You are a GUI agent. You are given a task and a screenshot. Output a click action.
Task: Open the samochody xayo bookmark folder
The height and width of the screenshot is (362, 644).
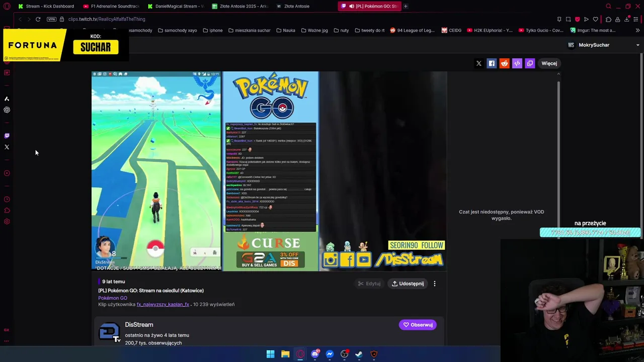(x=177, y=30)
